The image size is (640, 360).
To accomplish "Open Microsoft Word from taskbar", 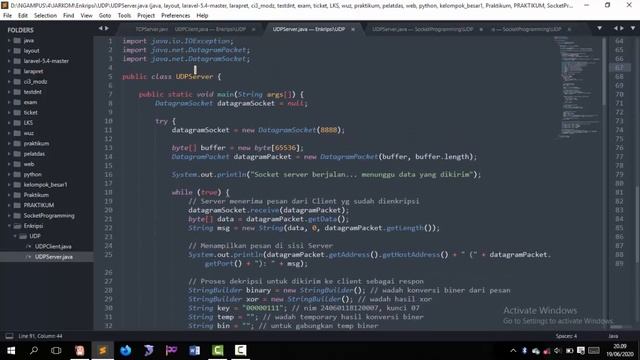I will point(195,351).
